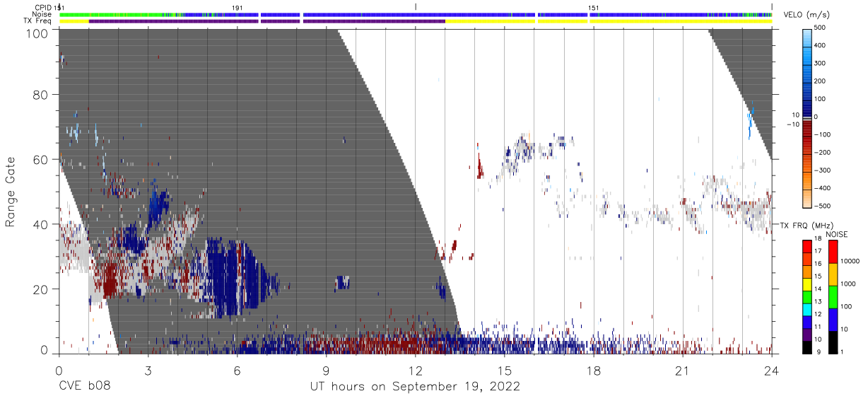This screenshot has width=868, height=401.
Task: Click the CPID value 191 above the plot
Action: pos(237,7)
